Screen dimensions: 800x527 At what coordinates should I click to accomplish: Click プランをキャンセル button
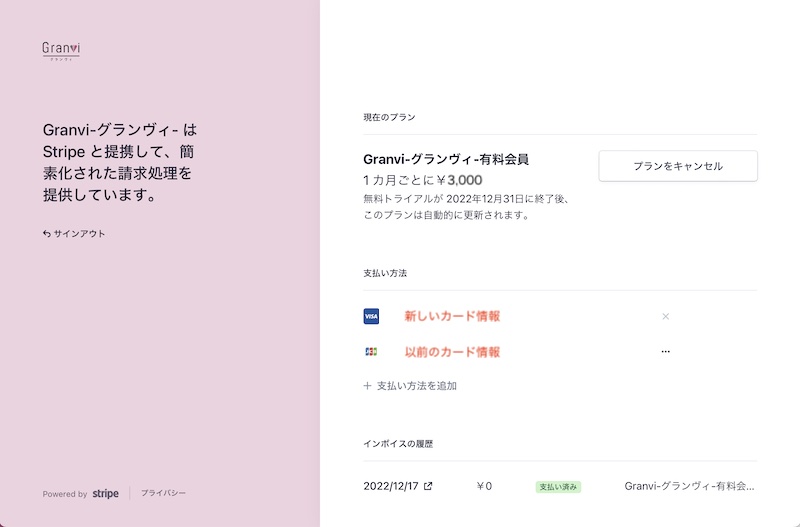678,166
